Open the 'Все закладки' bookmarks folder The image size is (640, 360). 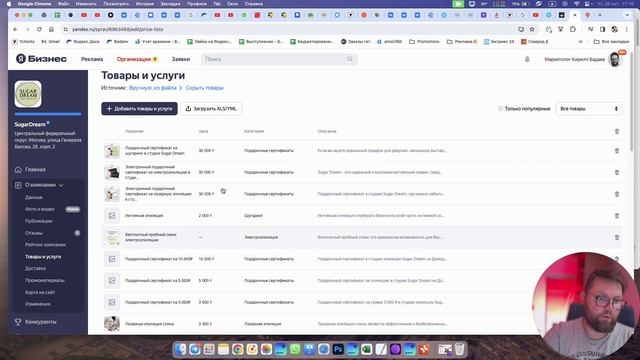[611, 42]
